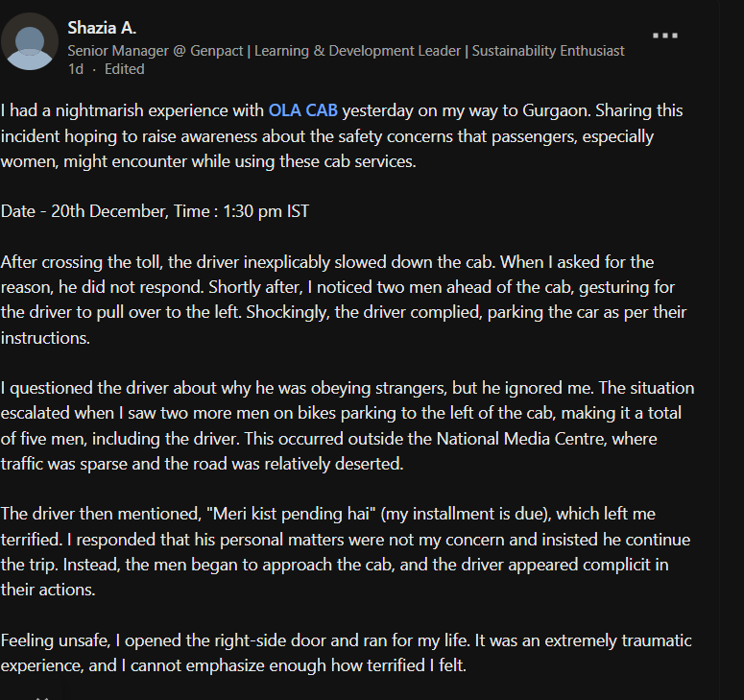Open the three-dot post options menu
The width and height of the screenshot is (744, 700).
point(664,36)
